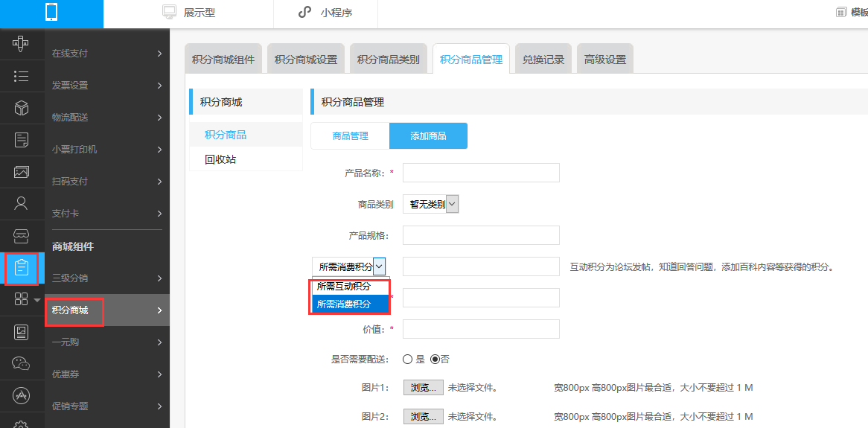Expand the 三级分销 menu entry
Viewport: 868px width, 428px height.
click(107, 278)
